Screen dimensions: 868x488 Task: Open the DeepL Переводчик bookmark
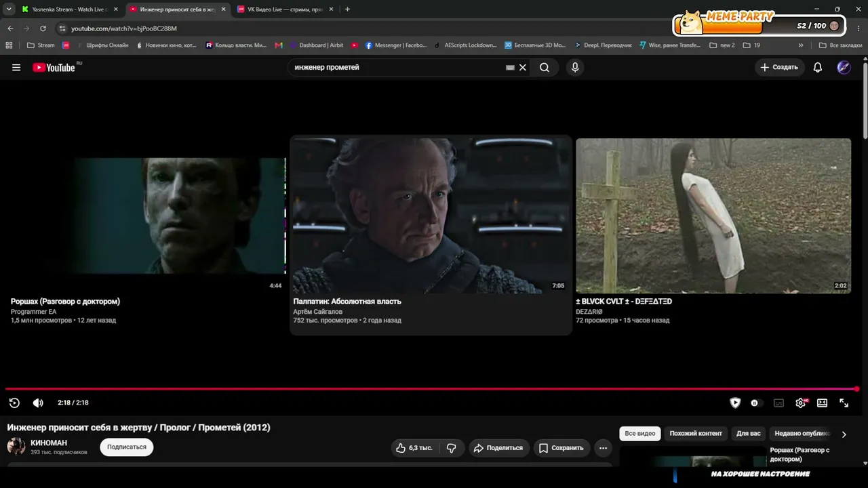point(603,45)
